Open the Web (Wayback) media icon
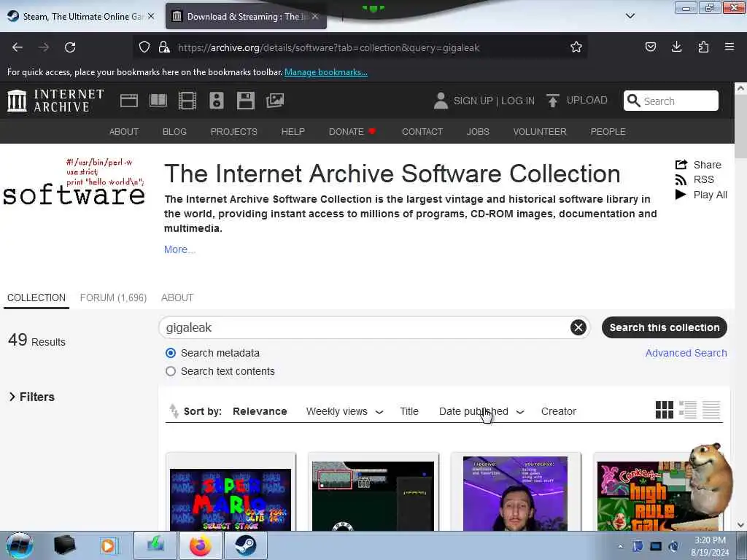The width and height of the screenshot is (747, 560). coord(128,101)
